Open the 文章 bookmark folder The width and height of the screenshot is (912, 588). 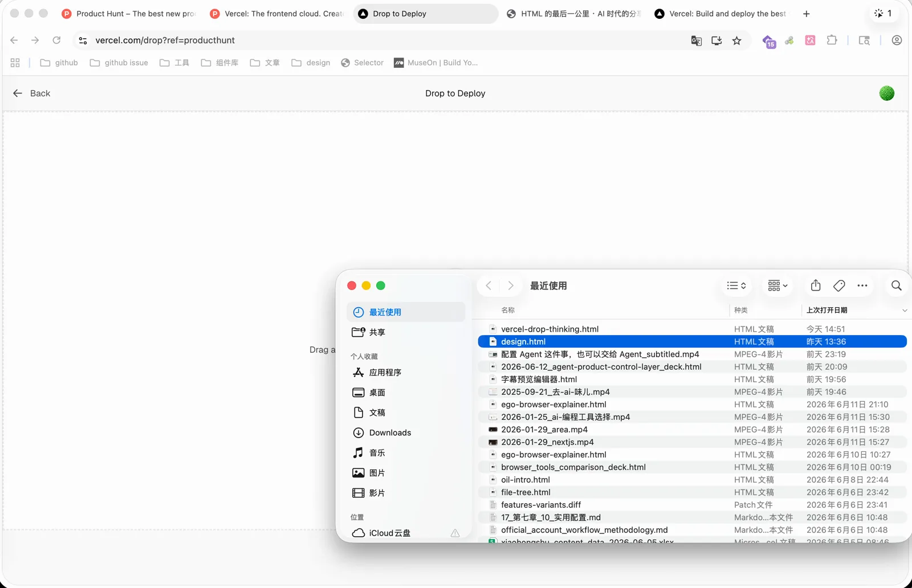[264, 63]
